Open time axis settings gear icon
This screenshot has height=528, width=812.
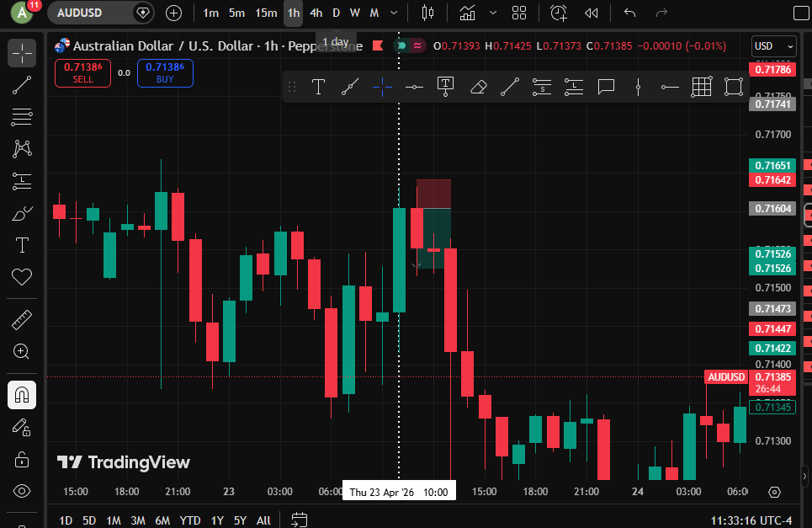[x=774, y=492]
